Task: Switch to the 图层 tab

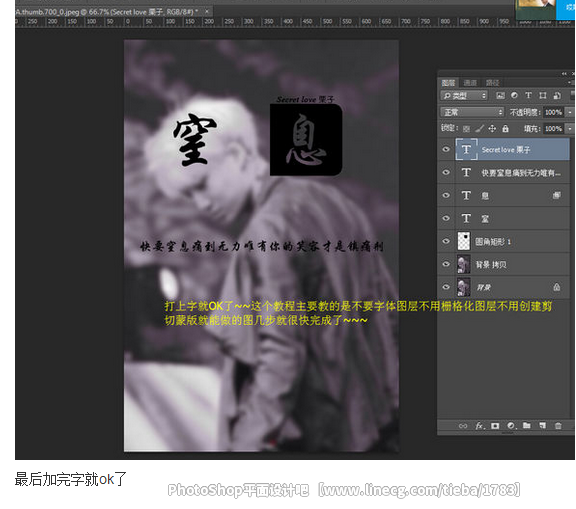Action: pyautogui.click(x=448, y=83)
